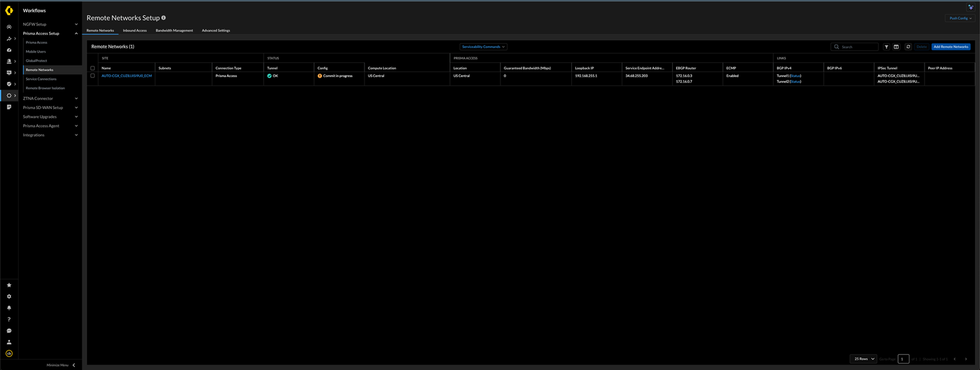
Task: Open the favorites star in sidebar
Action: (x=9, y=285)
